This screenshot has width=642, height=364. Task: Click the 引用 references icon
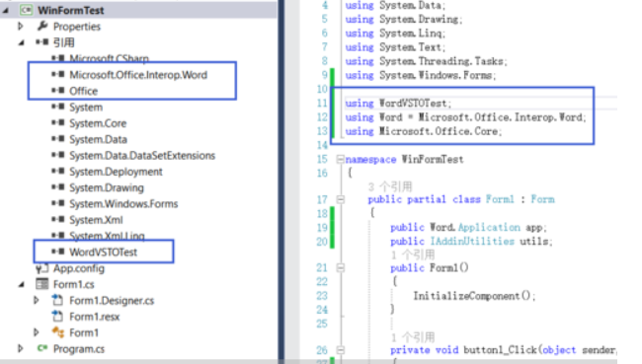tap(41, 42)
